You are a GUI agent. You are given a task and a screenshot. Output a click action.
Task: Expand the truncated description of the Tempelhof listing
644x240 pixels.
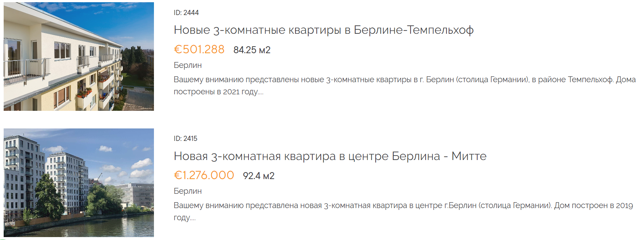[262, 92]
